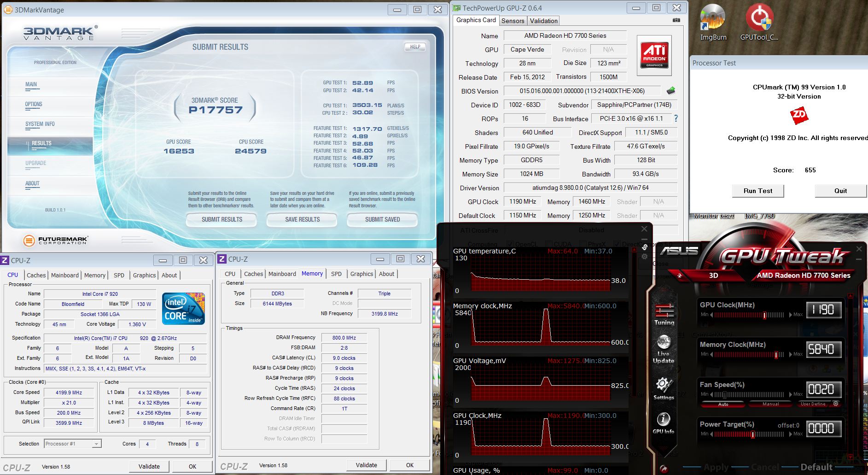Increase Memory Clock with the Max arrow
The height and width of the screenshot is (475, 868).
click(791, 354)
